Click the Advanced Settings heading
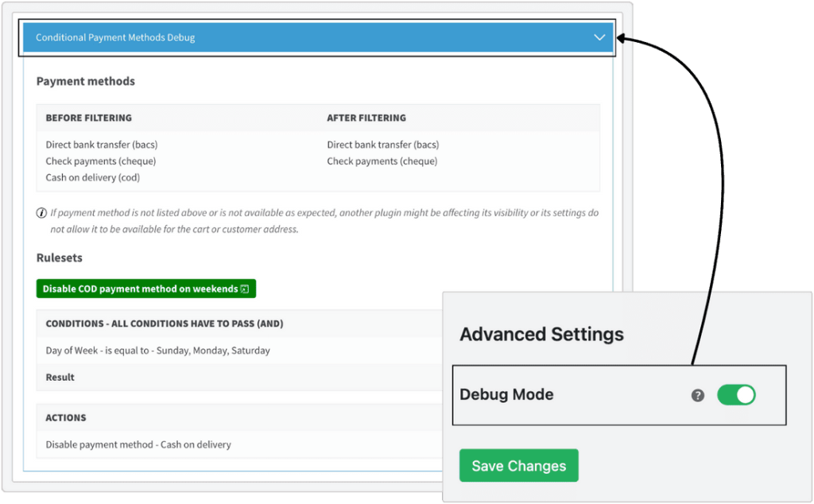 coord(542,334)
